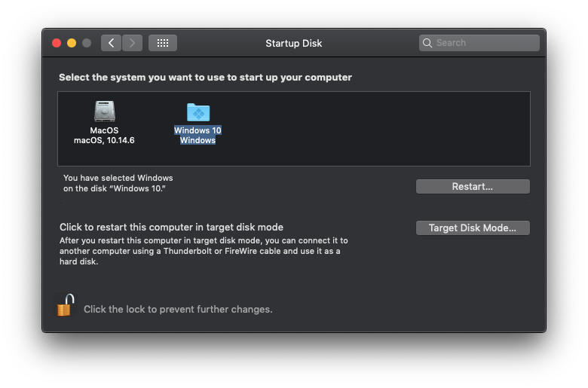Close the Startup Disk window

tap(57, 43)
